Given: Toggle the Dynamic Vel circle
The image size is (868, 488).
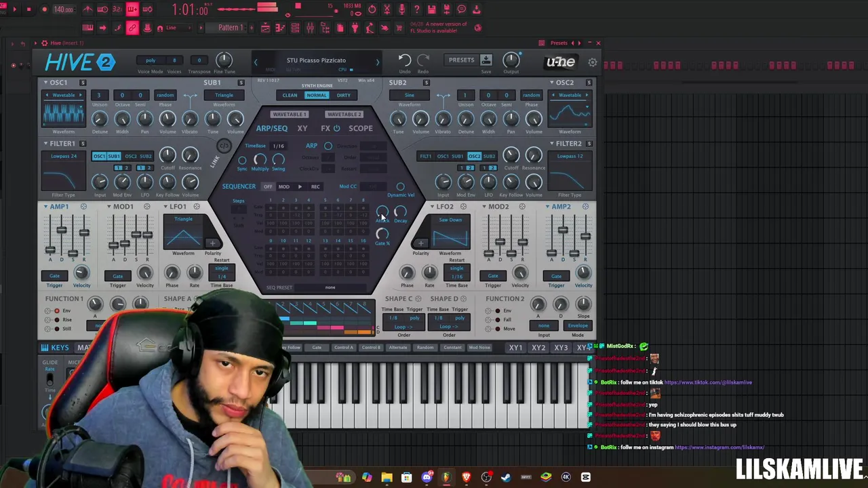Looking at the screenshot, I should (400, 186).
